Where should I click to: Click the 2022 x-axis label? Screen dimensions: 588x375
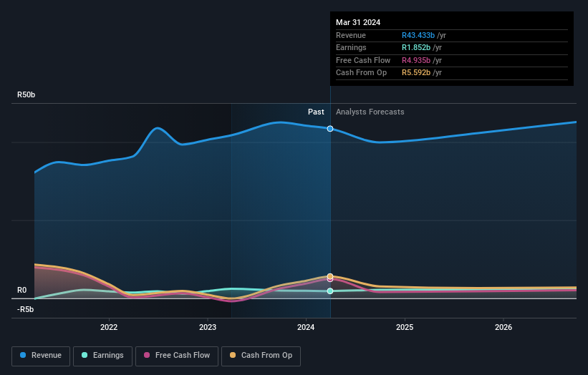(109, 328)
